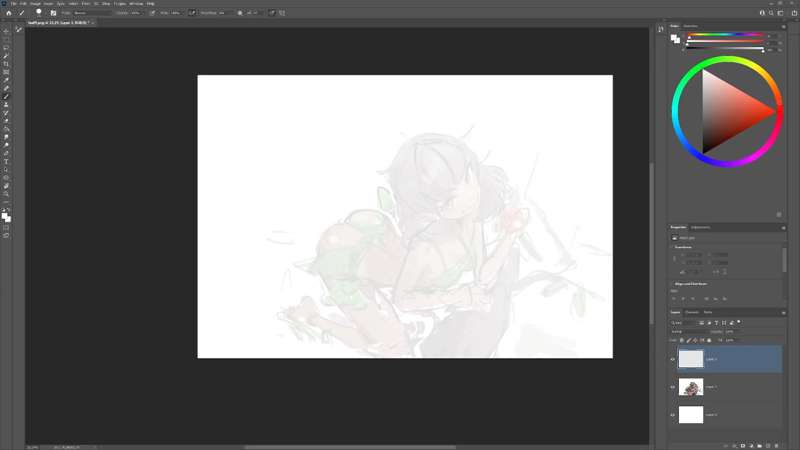Click the Home button in options bar
Viewport: 800px width, 450px height.
[8, 13]
